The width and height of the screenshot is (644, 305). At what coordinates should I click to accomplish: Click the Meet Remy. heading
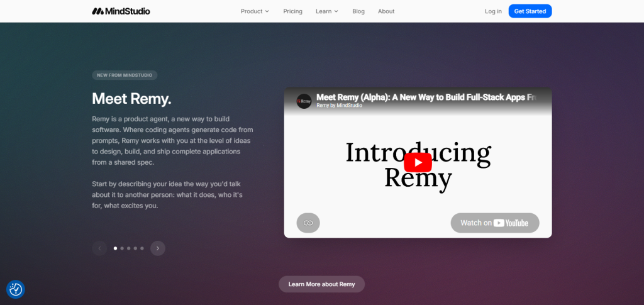[x=131, y=99]
